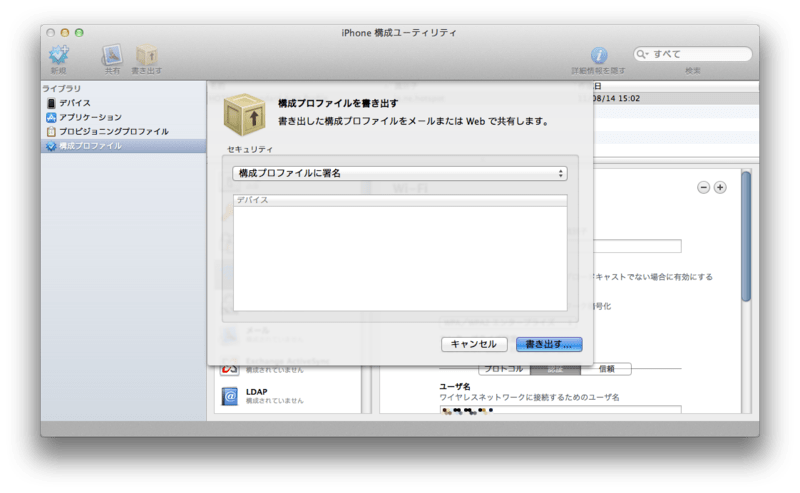Click the 書き出す… button in the dialog
The height and width of the screenshot is (493, 800).
pos(548,344)
